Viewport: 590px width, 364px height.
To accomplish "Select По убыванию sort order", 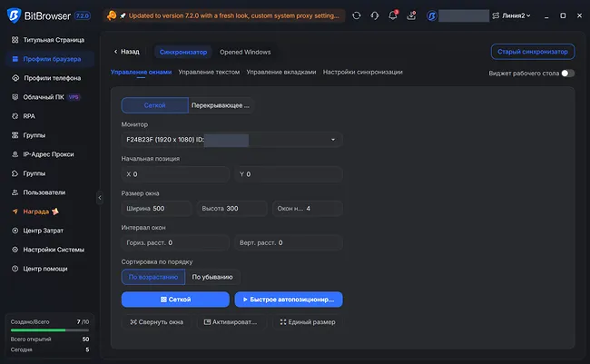I will point(212,277).
